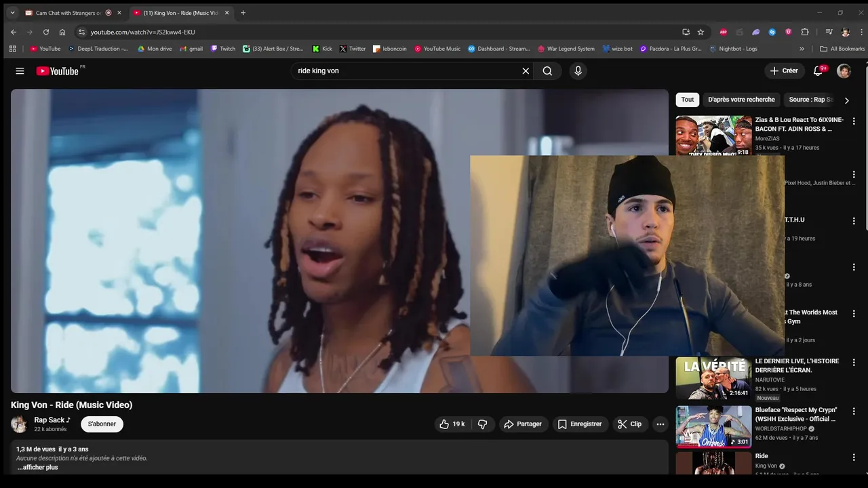Viewport: 868px width, 488px height.
Task: Go back in browser history
Action: pyautogui.click(x=14, y=32)
